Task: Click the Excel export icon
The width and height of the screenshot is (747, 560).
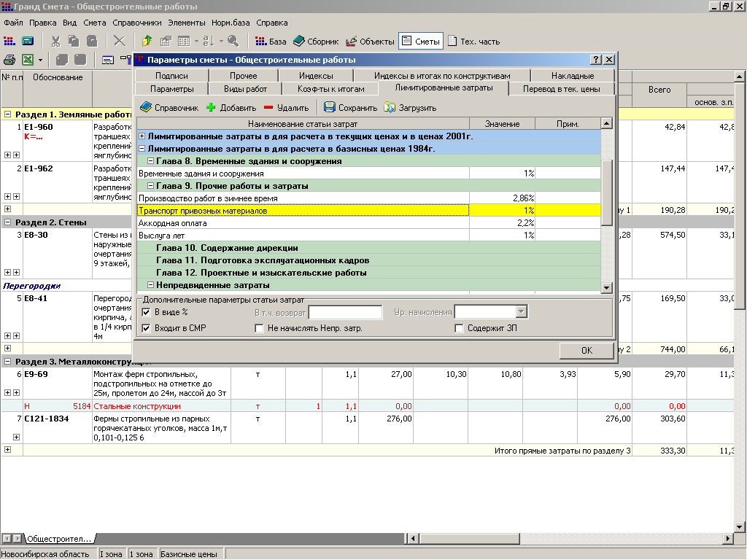Action: pyautogui.click(x=28, y=60)
